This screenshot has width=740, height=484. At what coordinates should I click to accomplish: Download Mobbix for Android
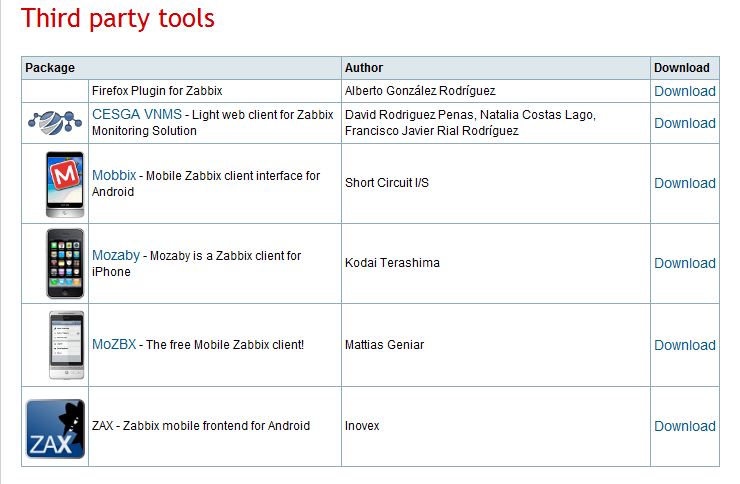[684, 183]
